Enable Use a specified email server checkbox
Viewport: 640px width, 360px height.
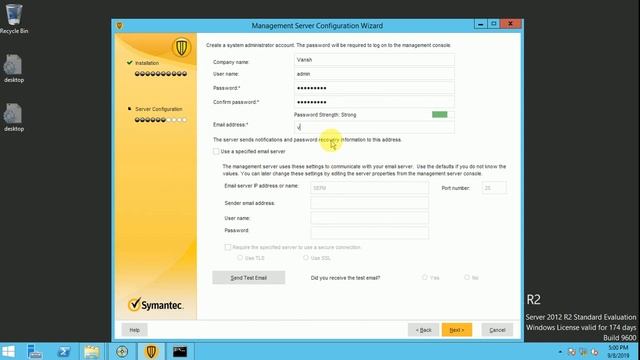click(216, 151)
